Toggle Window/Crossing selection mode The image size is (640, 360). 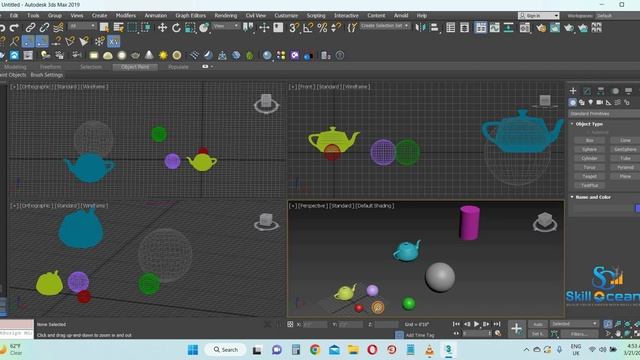[x=146, y=28]
